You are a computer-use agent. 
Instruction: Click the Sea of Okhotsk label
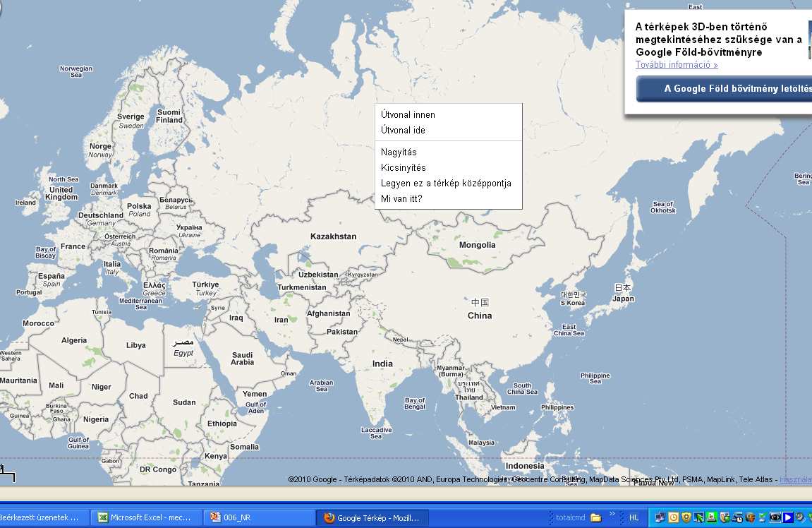tap(663, 208)
